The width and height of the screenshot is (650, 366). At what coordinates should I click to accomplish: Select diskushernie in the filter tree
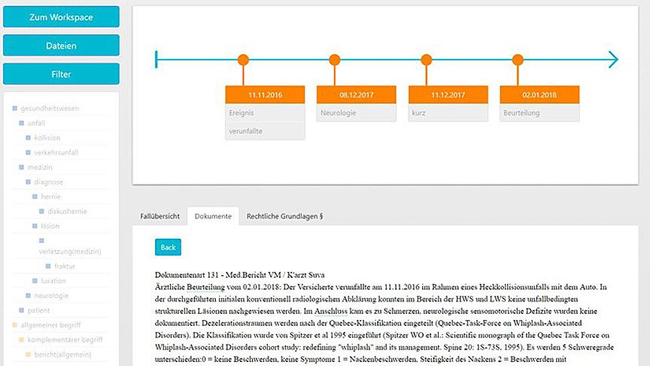(x=68, y=211)
